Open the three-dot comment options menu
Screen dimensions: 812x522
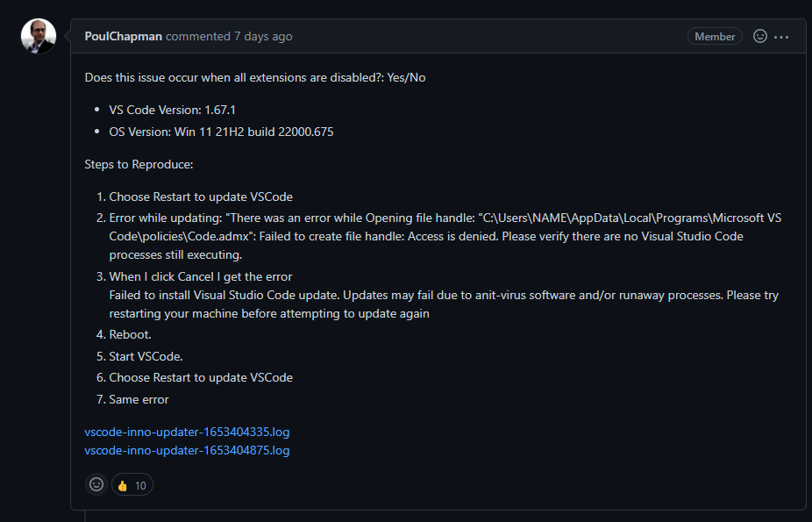click(x=781, y=37)
